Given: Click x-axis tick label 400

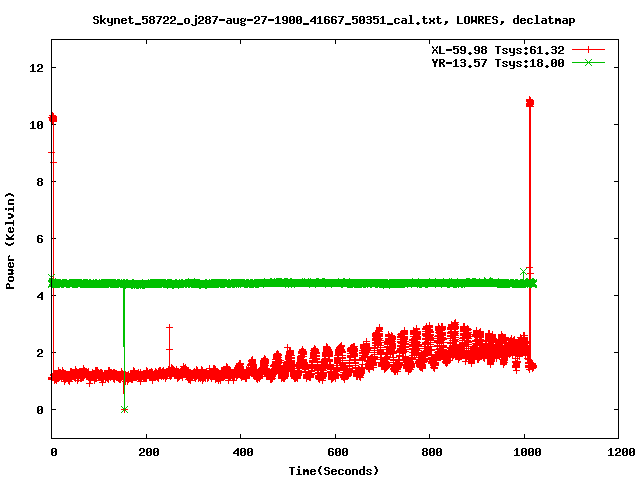Looking at the screenshot, I should (243, 452).
